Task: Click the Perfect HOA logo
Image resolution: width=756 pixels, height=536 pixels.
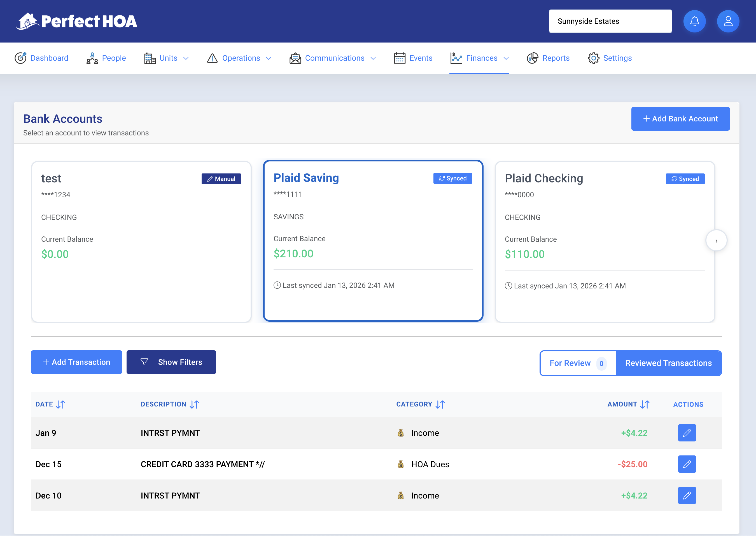Action: point(77,22)
